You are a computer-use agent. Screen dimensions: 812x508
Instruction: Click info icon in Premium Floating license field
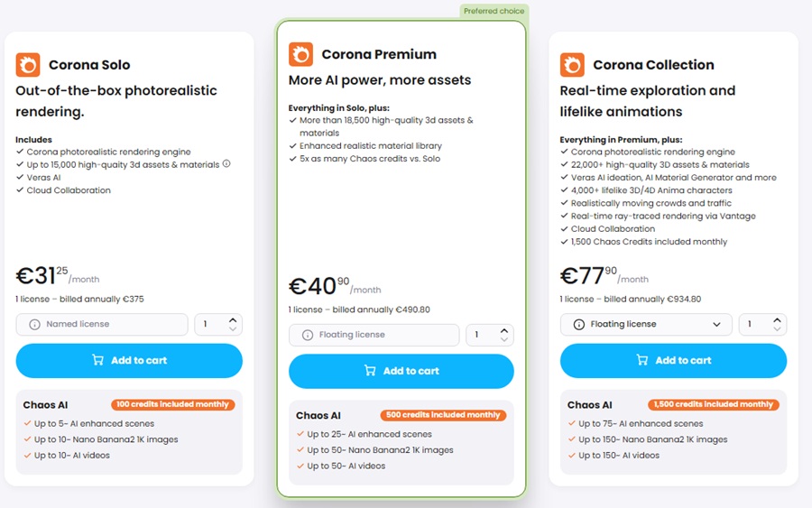tap(308, 335)
